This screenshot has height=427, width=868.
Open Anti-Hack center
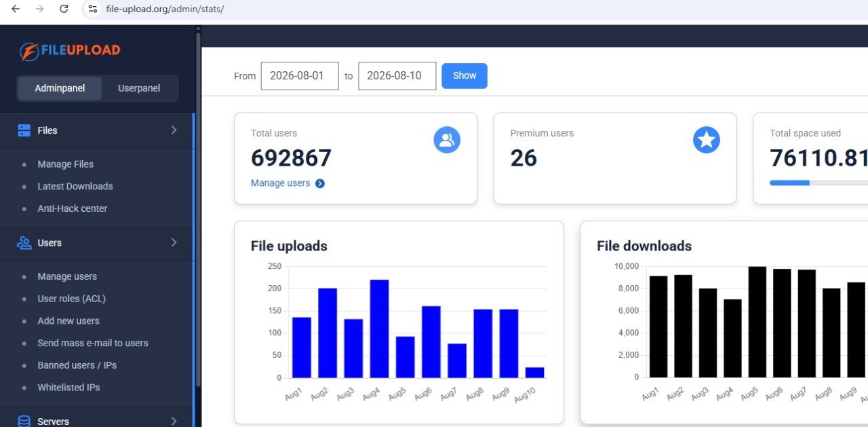[x=73, y=208]
